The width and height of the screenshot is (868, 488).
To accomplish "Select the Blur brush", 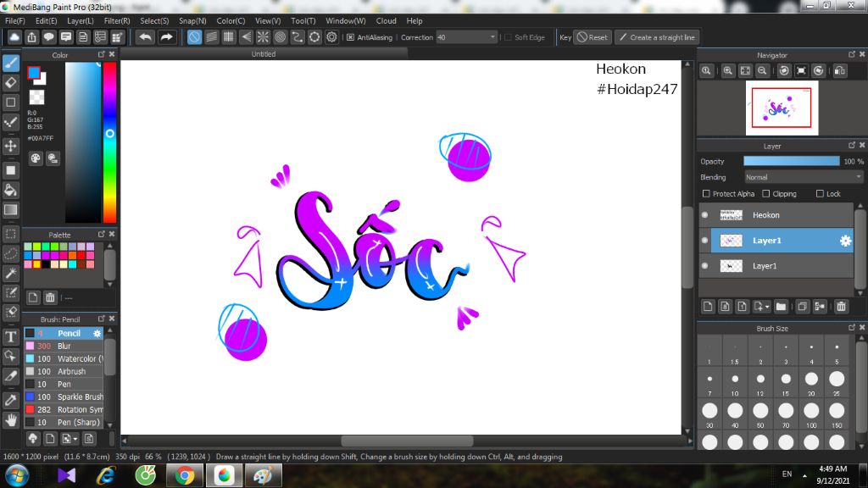I will point(64,346).
